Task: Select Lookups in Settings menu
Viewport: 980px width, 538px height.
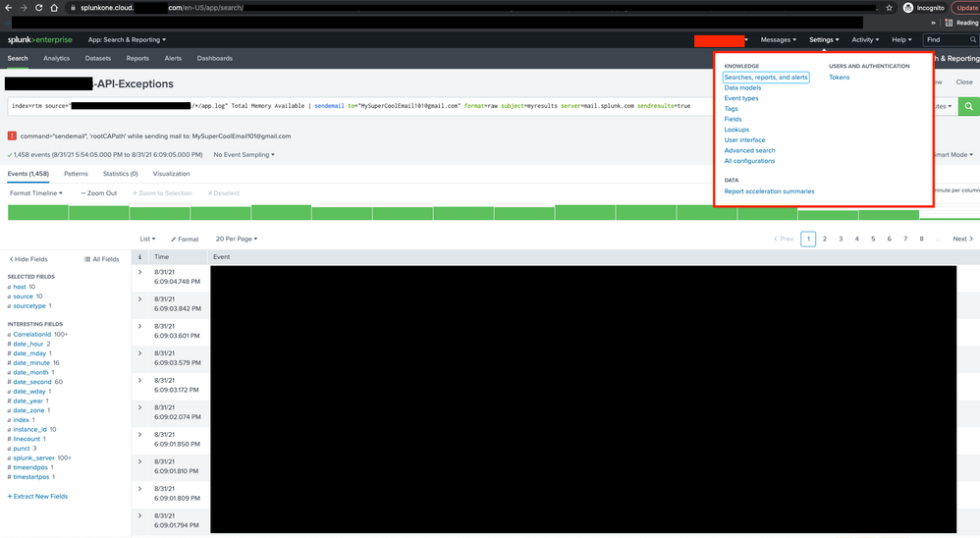Action: click(736, 130)
